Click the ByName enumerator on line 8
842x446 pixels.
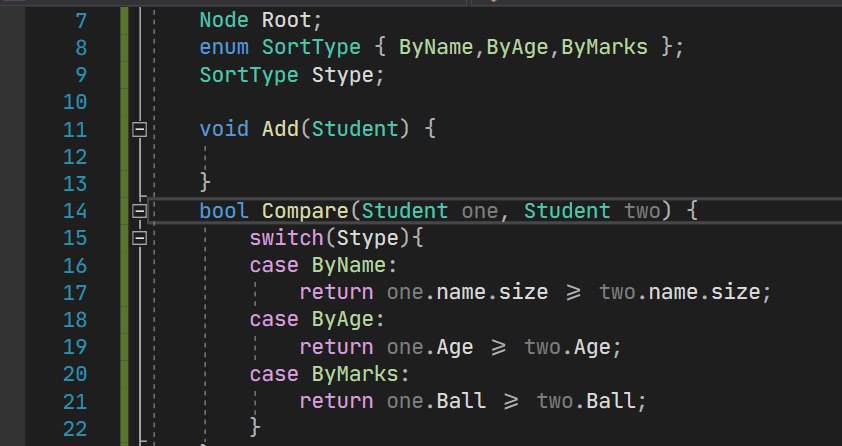[x=436, y=47]
